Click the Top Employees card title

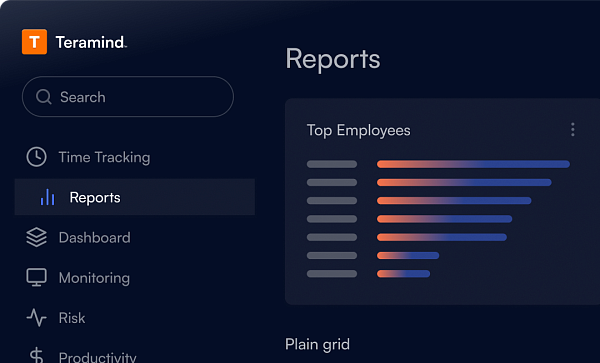(359, 130)
